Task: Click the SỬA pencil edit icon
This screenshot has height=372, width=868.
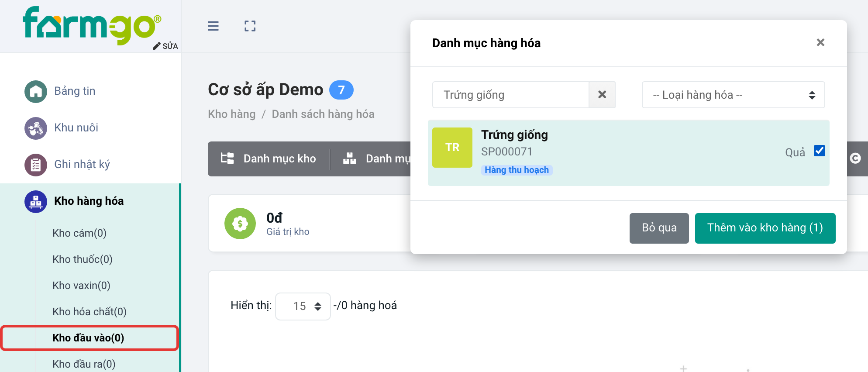Action: [156, 46]
